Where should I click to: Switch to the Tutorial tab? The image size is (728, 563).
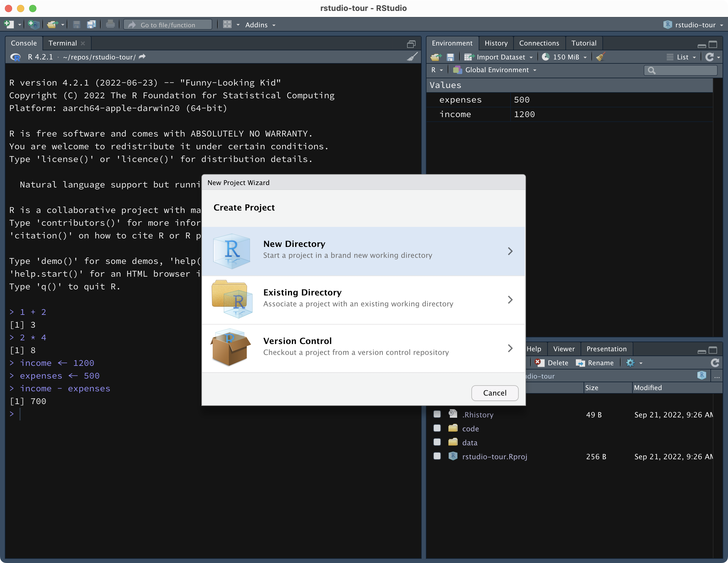click(x=584, y=43)
